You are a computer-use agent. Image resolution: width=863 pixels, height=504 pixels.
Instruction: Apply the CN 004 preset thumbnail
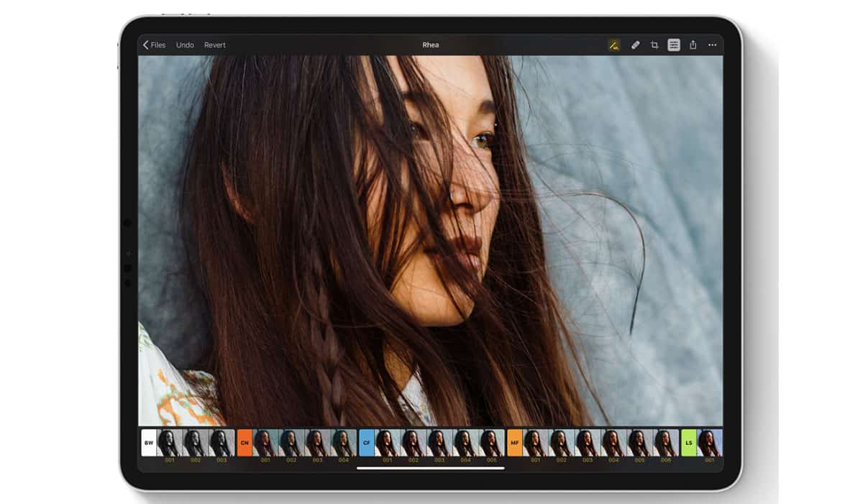pyautogui.click(x=344, y=443)
